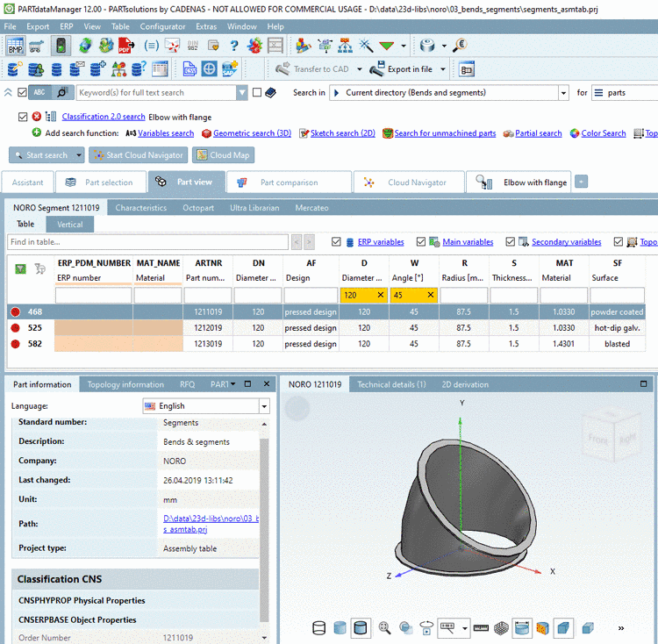Switch to the Topology information tab
Screen dimensions: 658x644
[x=125, y=384]
